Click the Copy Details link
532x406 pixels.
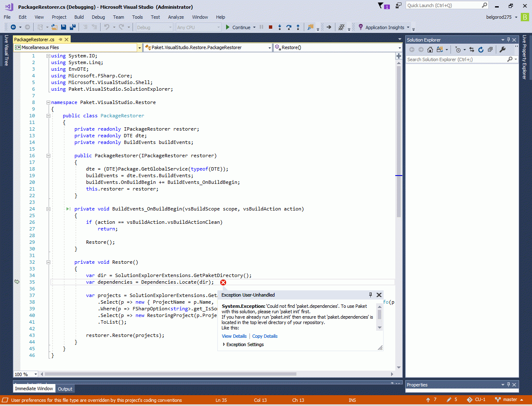pyautogui.click(x=265, y=336)
